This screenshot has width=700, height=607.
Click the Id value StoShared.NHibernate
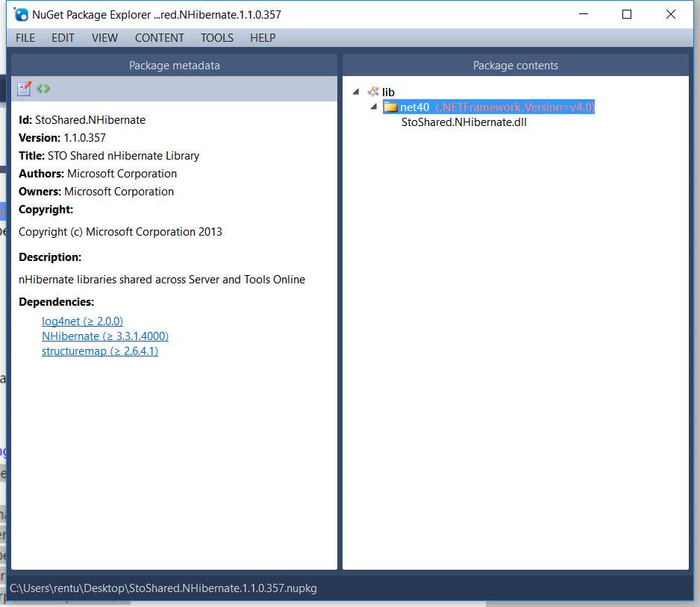[90, 120]
